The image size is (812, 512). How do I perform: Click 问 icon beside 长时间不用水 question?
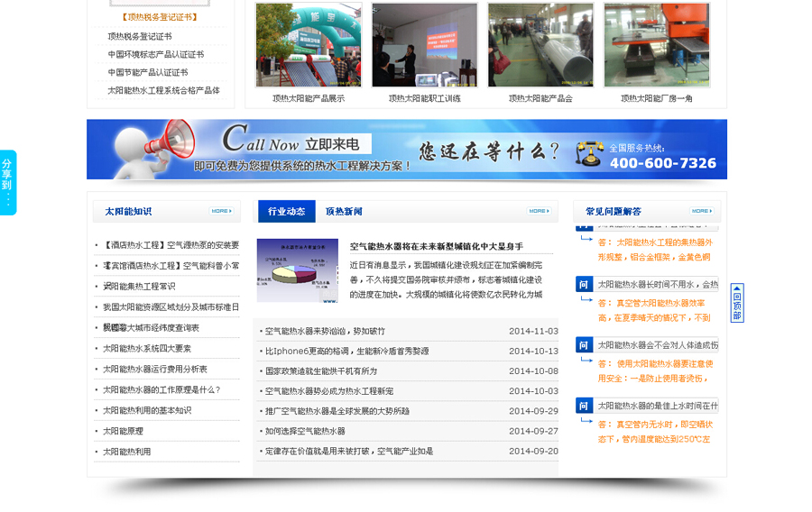[584, 285]
